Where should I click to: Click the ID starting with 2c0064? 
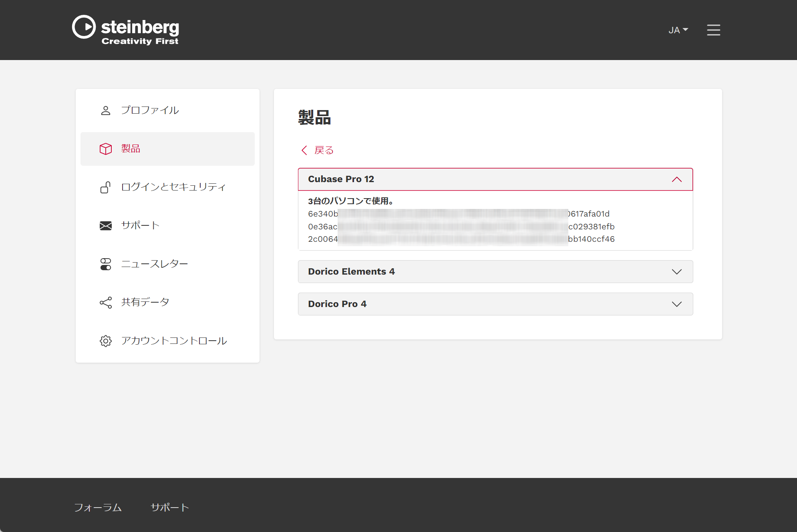pyautogui.click(x=461, y=239)
